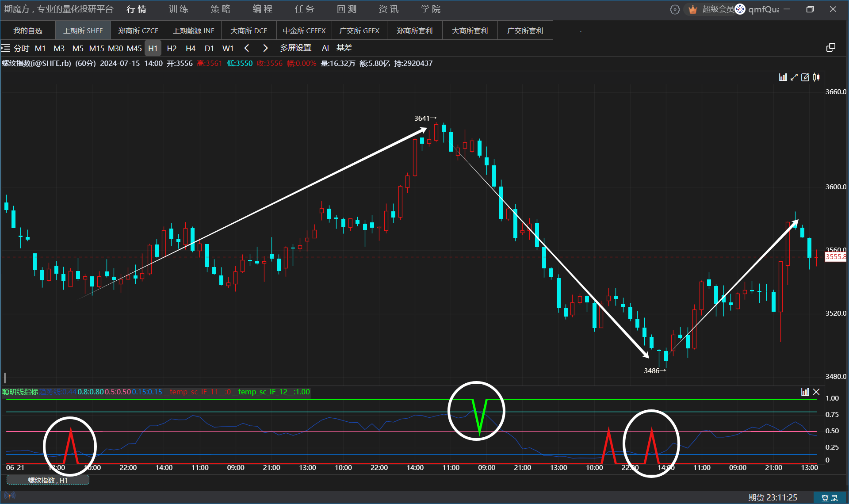The width and height of the screenshot is (849, 504).
Task: Select the D1 timeframe
Action: point(209,48)
